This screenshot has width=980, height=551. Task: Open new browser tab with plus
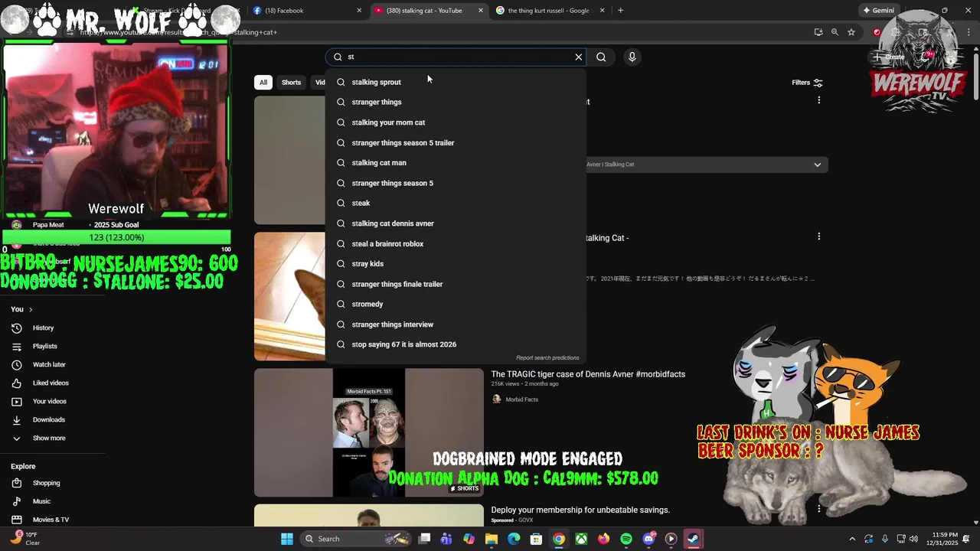620,11
